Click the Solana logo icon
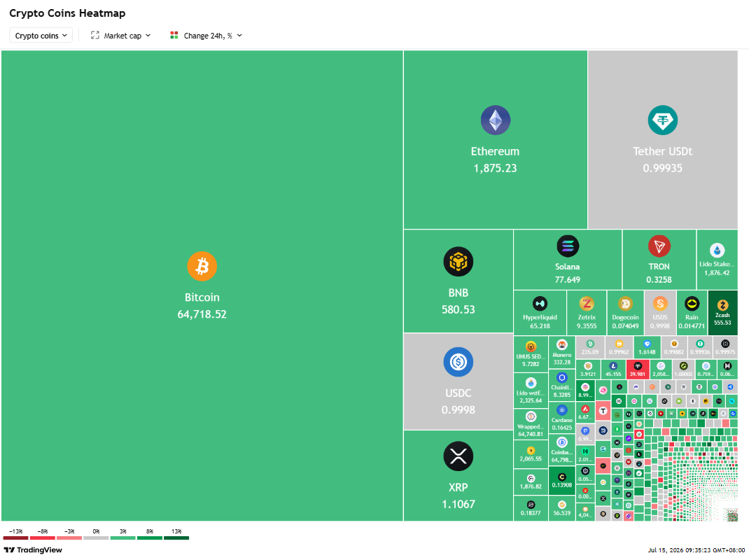 click(568, 246)
